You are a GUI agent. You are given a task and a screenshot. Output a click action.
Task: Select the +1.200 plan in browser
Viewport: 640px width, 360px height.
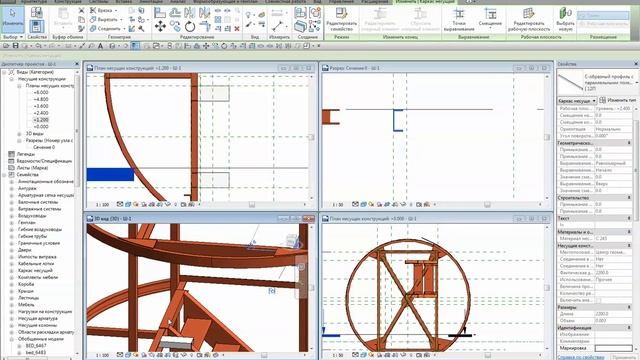[41, 120]
